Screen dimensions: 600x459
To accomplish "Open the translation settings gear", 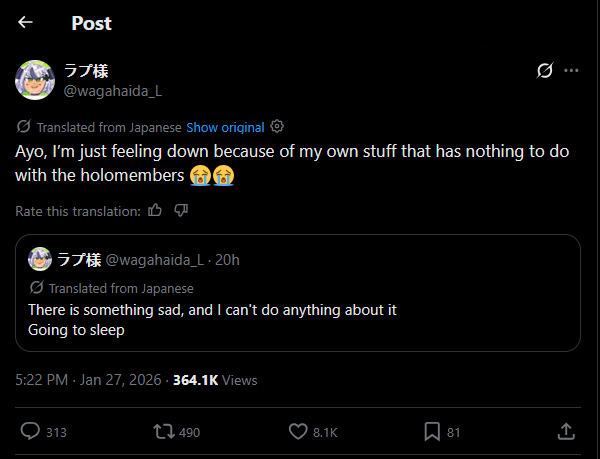I will pos(277,127).
